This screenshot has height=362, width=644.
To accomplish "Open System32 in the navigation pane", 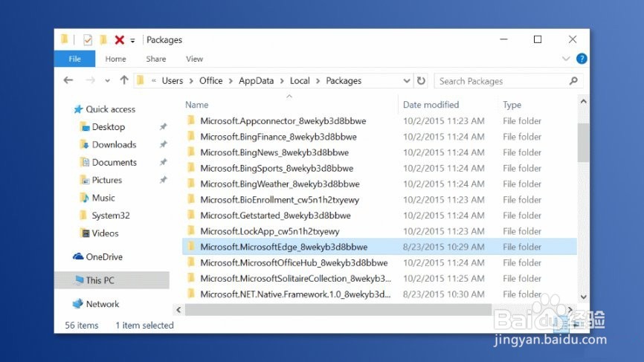I will (x=111, y=215).
